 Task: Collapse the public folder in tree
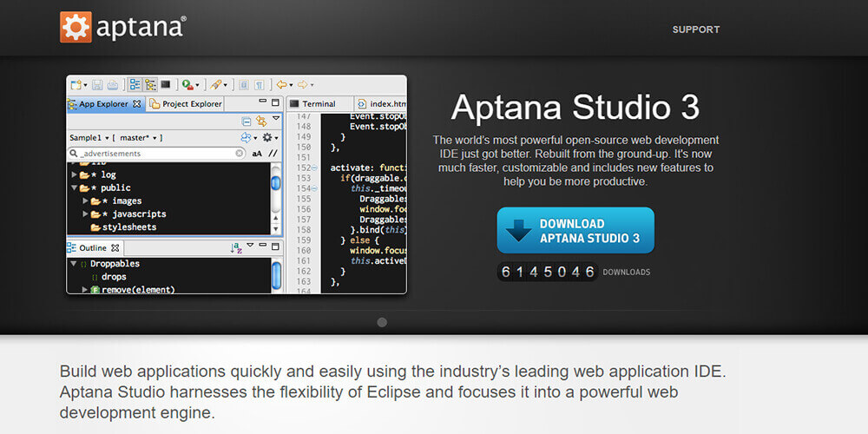tap(75, 187)
